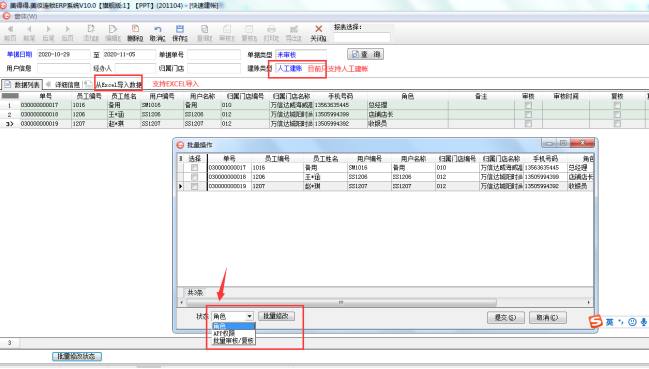
Task: Tick 选择 checkbox for dialog row 030000000018
Action: click(194, 177)
